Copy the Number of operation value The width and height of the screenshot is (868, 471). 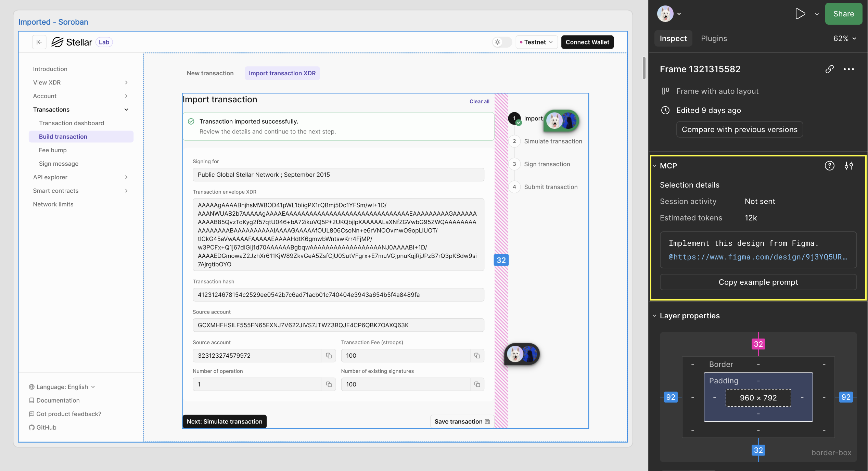tap(329, 384)
